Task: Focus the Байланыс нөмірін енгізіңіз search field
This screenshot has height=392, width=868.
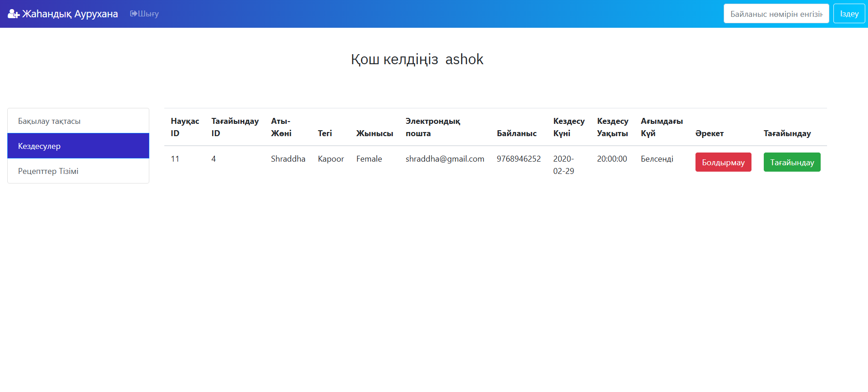Action: [x=777, y=14]
